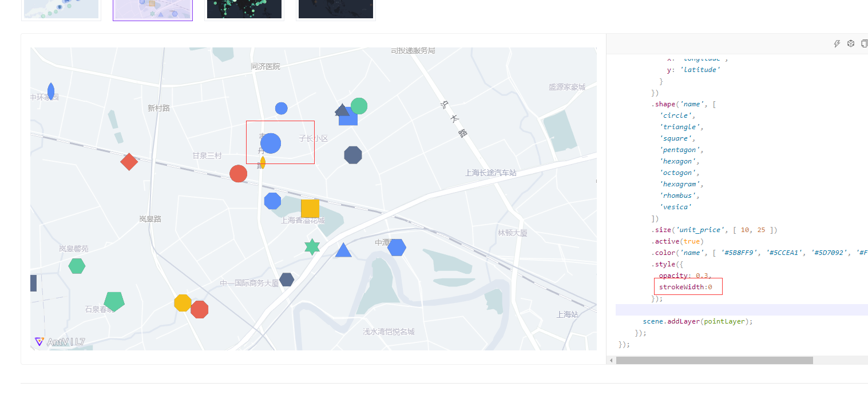868x395 pixels.
Task: Click the large blue circle marker inside the red box
Action: click(x=271, y=143)
